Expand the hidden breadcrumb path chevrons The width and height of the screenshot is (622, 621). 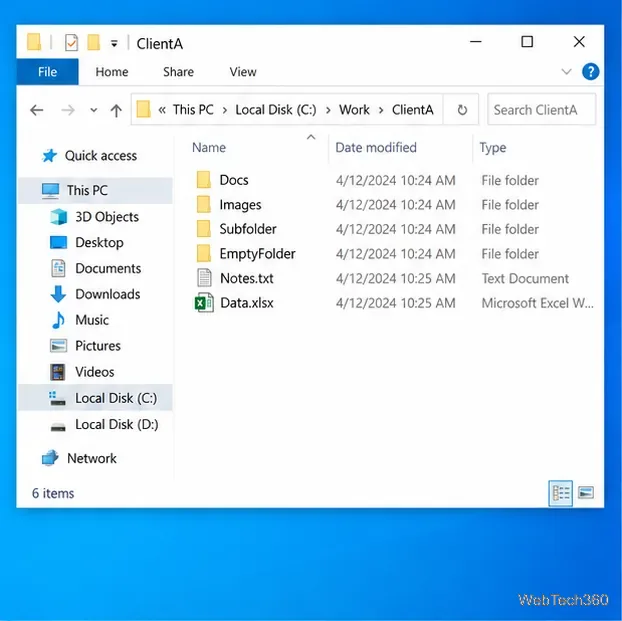(162, 110)
